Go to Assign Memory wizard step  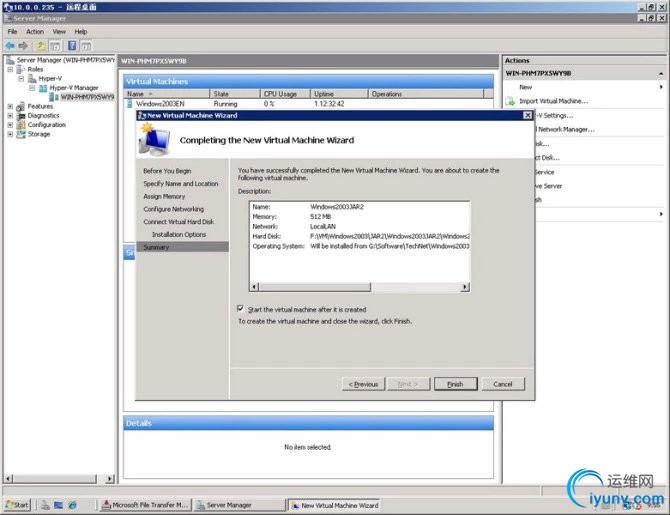(x=164, y=197)
